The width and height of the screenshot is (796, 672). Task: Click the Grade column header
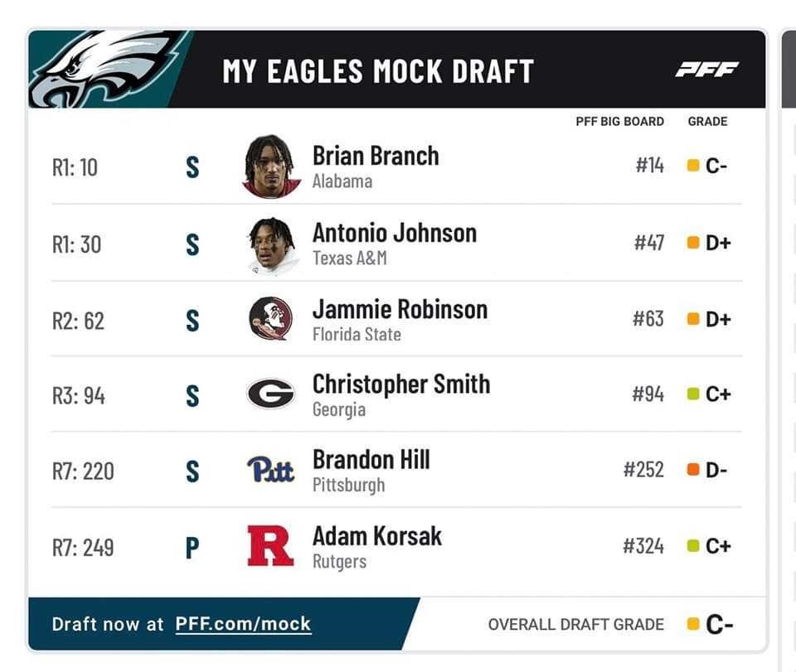pos(707,121)
